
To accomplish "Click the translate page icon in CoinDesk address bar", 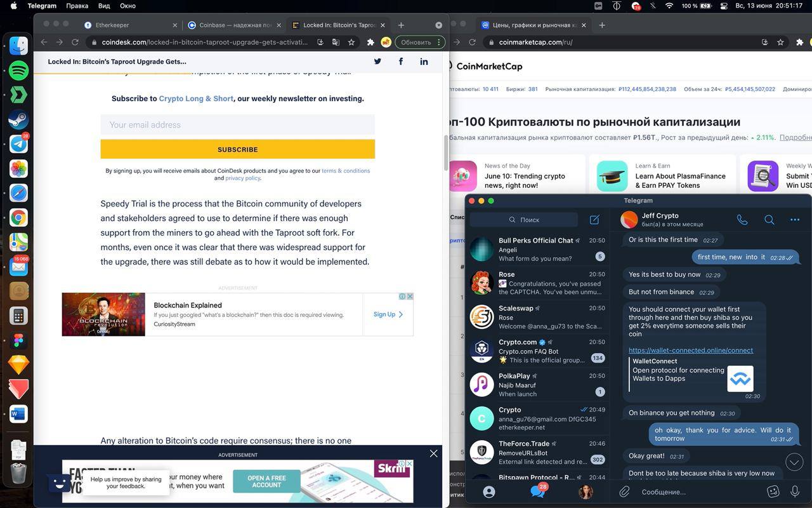I will tap(336, 43).
